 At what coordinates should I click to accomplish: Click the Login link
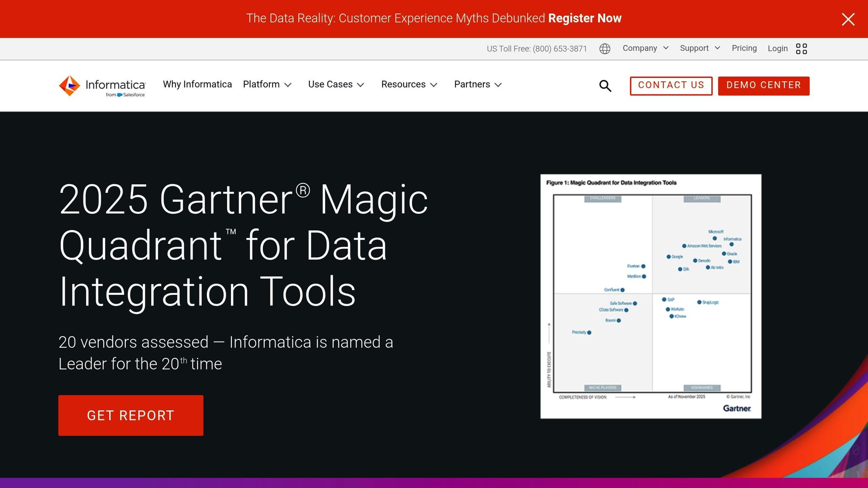point(777,49)
